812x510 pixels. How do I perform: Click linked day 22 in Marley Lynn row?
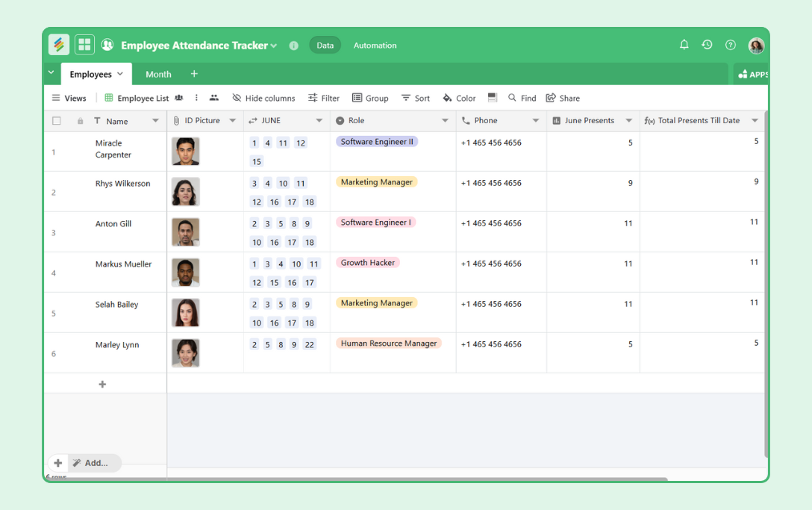(309, 345)
